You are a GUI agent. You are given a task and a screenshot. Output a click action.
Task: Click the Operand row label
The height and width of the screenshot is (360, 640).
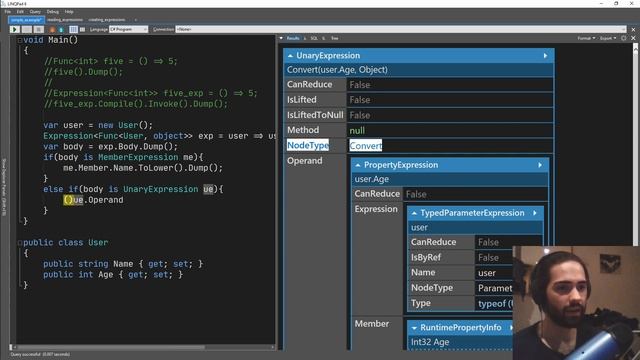[x=304, y=161]
